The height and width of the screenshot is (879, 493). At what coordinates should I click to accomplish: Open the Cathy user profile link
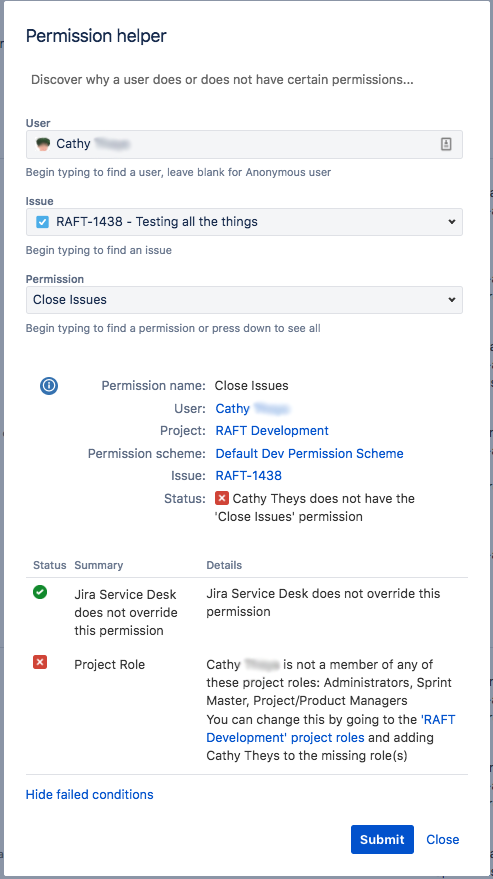(252, 409)
